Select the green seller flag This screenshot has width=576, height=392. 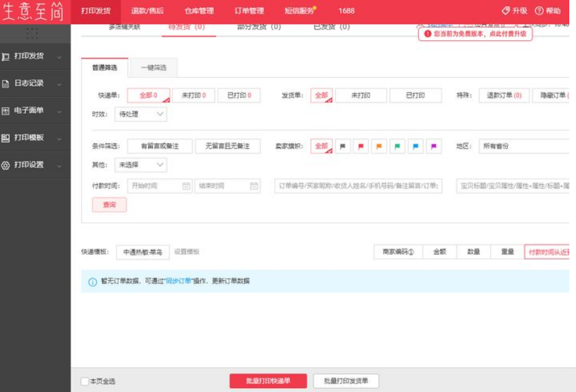point(397,146)
